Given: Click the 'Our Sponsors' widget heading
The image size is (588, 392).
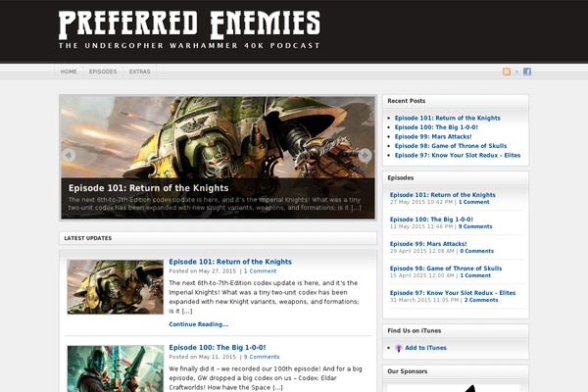Looking at the screenshot, I should coord(408,371).
